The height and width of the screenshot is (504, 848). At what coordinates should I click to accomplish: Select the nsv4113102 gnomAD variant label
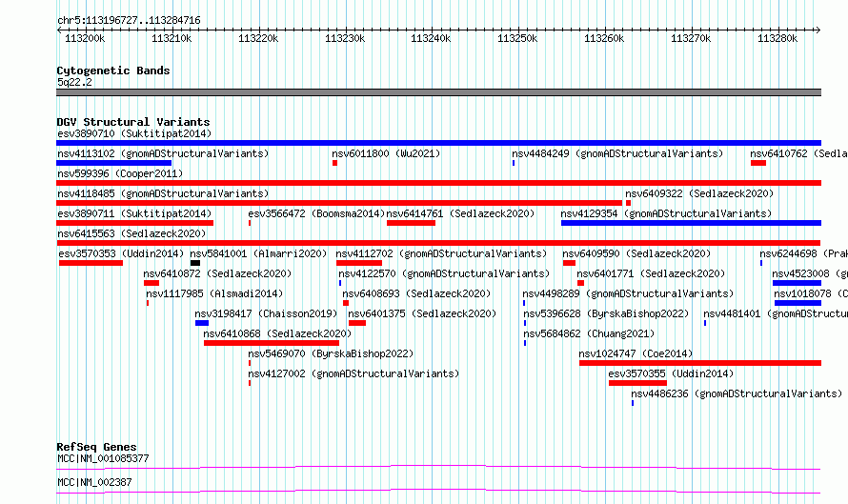point(163,153)
